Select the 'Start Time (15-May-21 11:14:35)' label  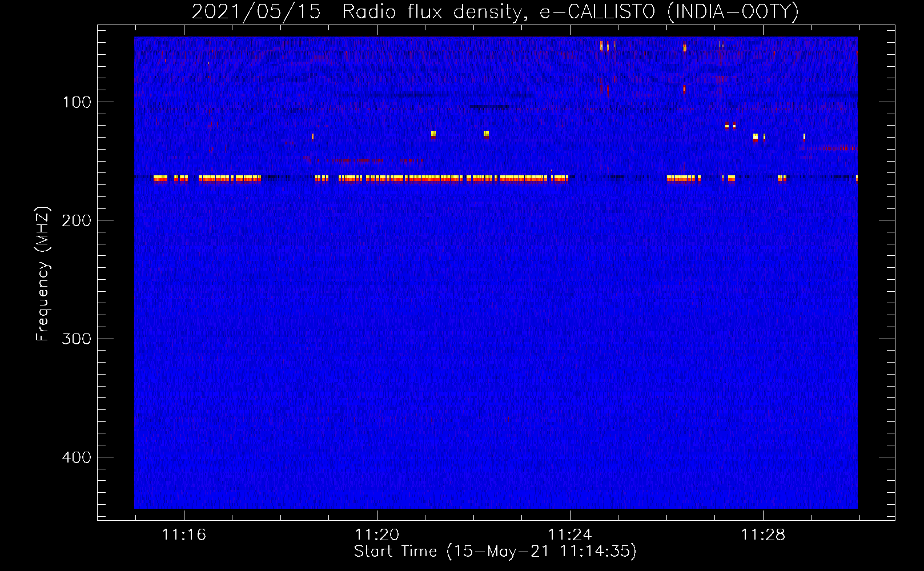495,552
